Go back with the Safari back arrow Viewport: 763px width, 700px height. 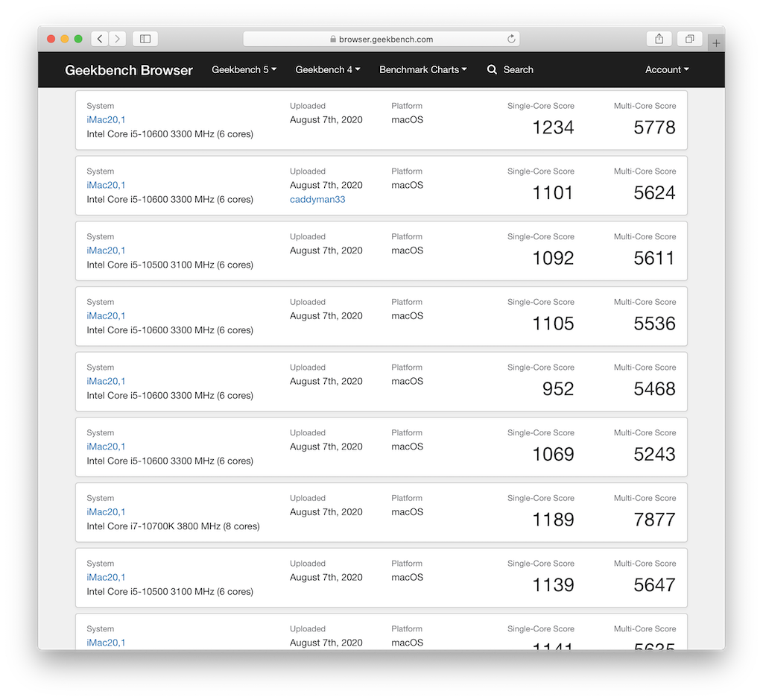[100, 39]
